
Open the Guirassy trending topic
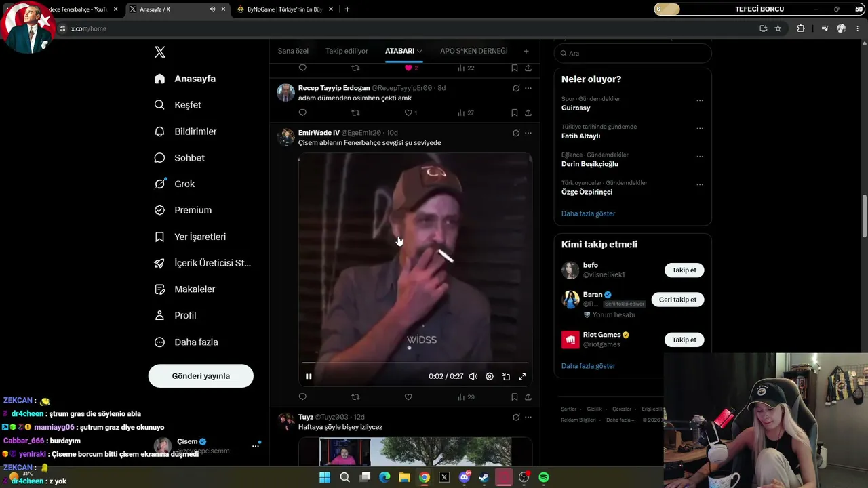(576, 108)
